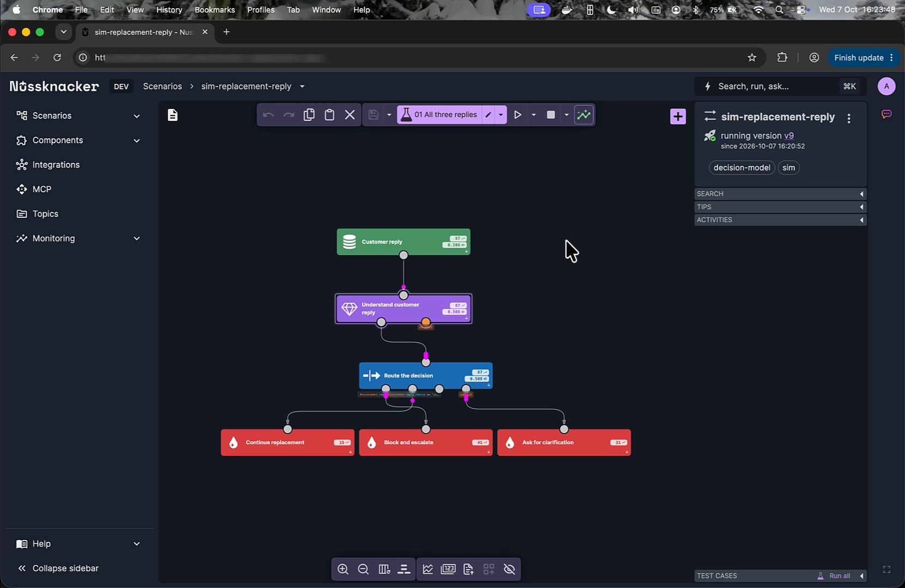905x588 pixels.
Task: Open the save options dropdown arrow
Action: pos(389,115)
